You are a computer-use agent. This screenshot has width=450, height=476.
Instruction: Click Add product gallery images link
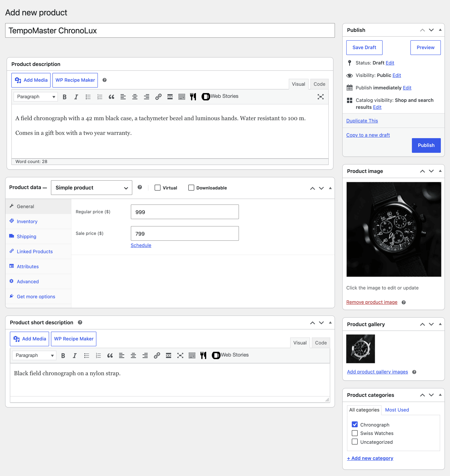click(x=377, y=372)
